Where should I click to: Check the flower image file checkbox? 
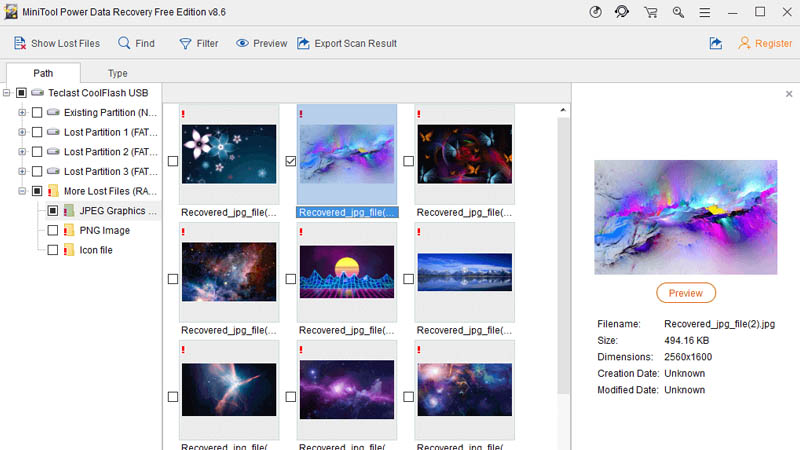pyautogui.click(x=173, y=161)
